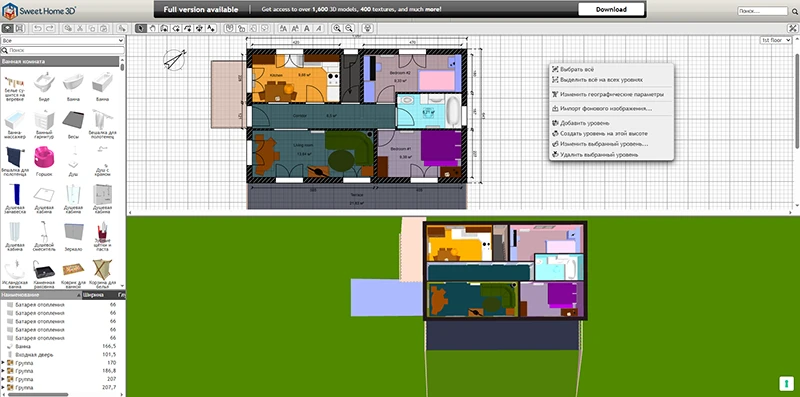This screenshot has width=800, height=397.
Task: Toggle italic text style
Action: tap(318, 28)
